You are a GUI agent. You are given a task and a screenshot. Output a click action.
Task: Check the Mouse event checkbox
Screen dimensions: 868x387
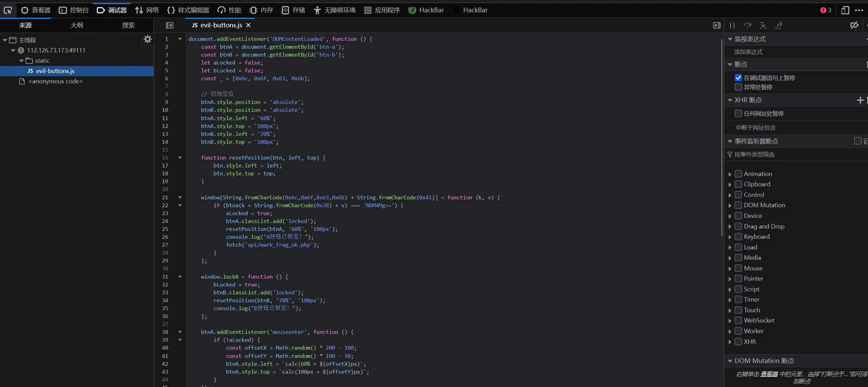click(x=738, y=268)
